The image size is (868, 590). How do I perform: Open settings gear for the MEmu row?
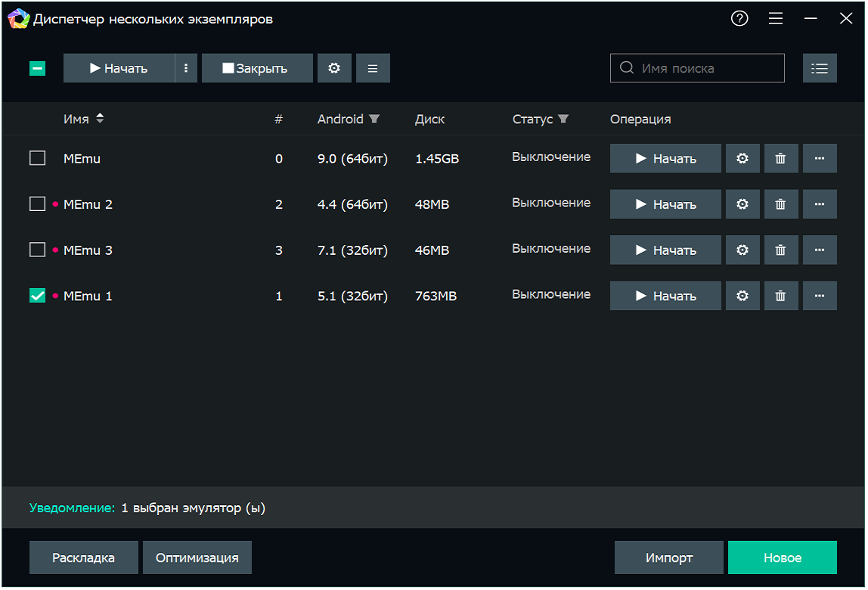pos(742,158)
